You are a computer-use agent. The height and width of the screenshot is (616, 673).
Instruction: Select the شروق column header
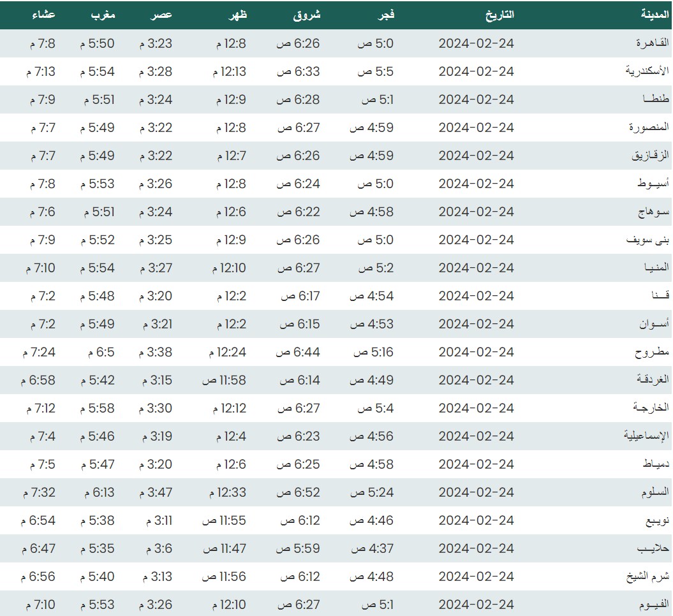tap(306, 15)
